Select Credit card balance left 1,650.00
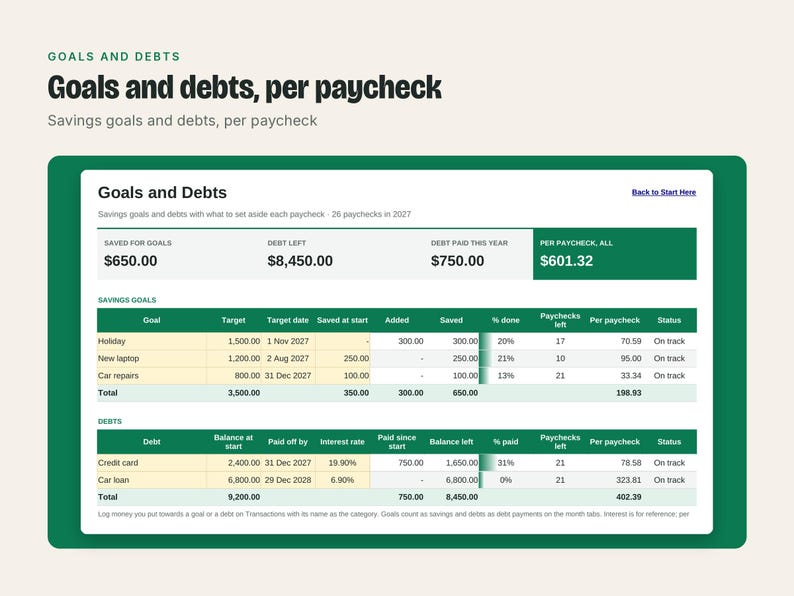 461,463
